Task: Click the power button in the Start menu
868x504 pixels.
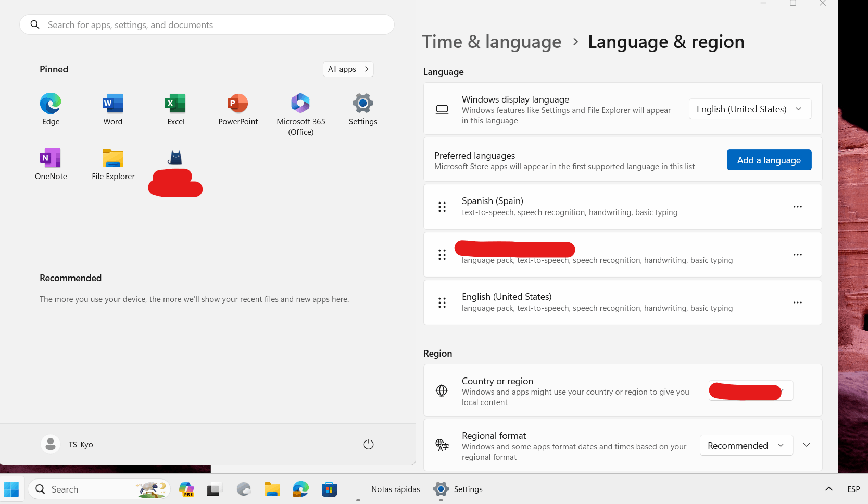Action: click(369, 444)
